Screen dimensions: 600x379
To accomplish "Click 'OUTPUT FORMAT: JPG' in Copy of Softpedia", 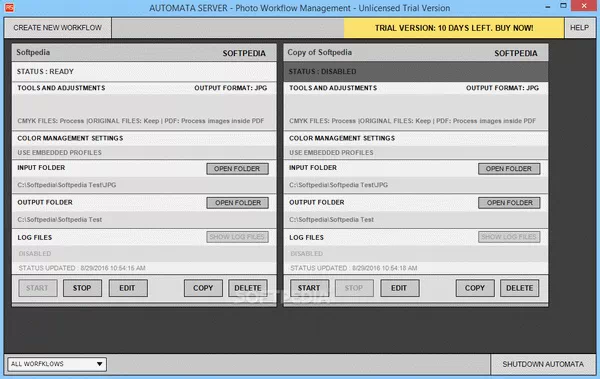I will 502,88.
